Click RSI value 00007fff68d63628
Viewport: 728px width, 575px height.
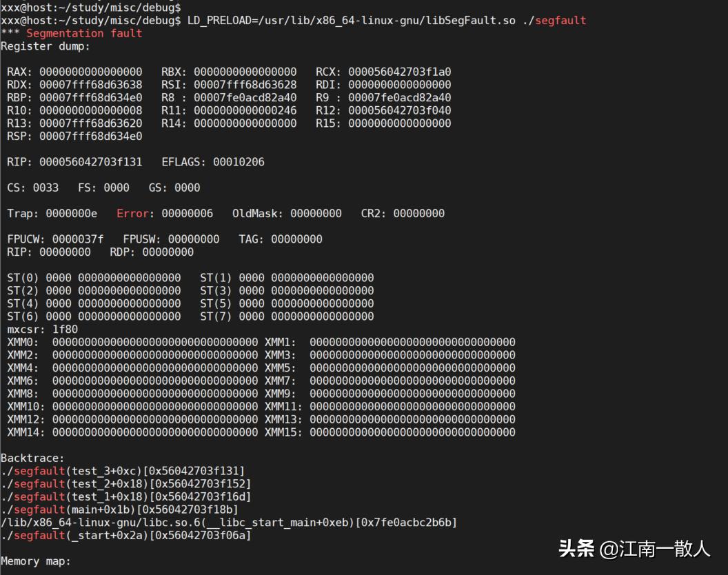245,85
